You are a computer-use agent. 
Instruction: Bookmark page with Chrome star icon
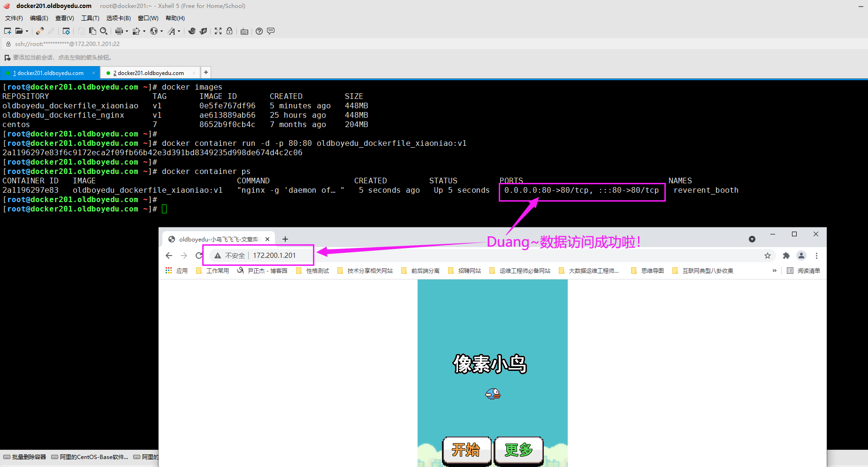coord(768,256)
